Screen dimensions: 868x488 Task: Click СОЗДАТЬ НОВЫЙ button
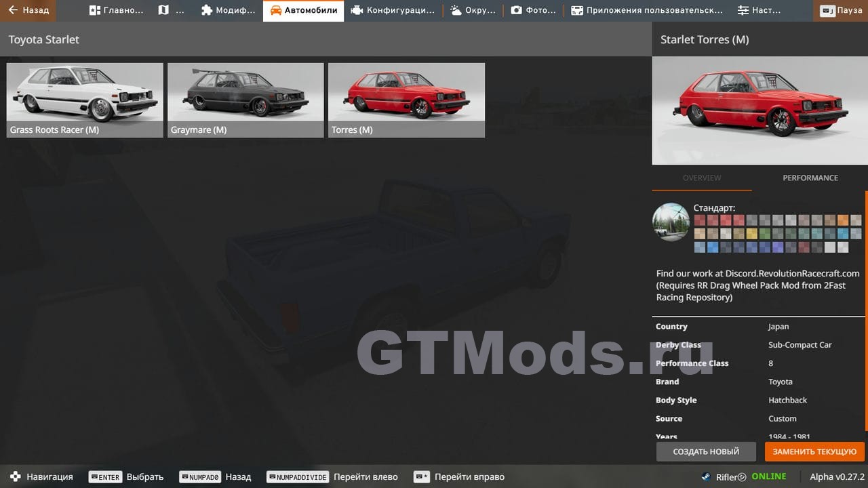[x=706, y=451]
